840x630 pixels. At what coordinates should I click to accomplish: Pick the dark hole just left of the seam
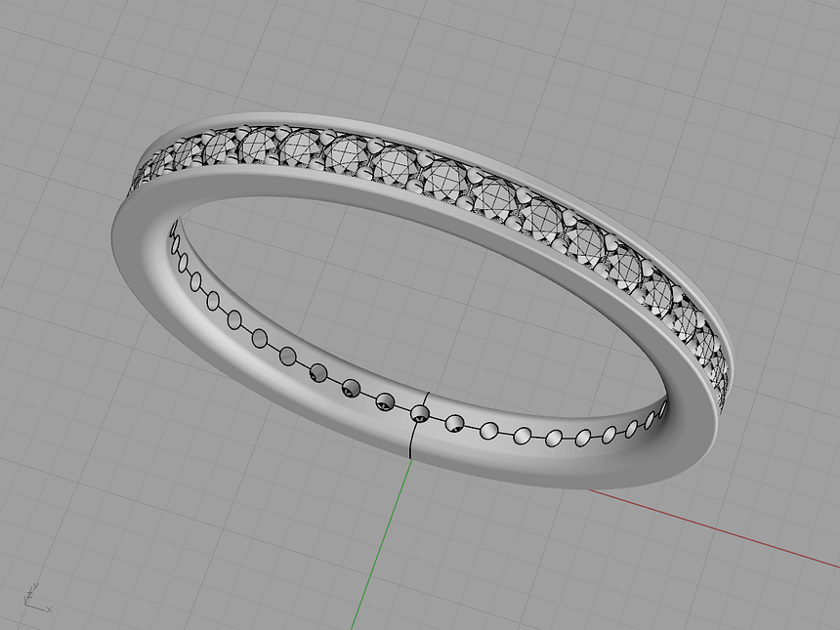(385, 401)
